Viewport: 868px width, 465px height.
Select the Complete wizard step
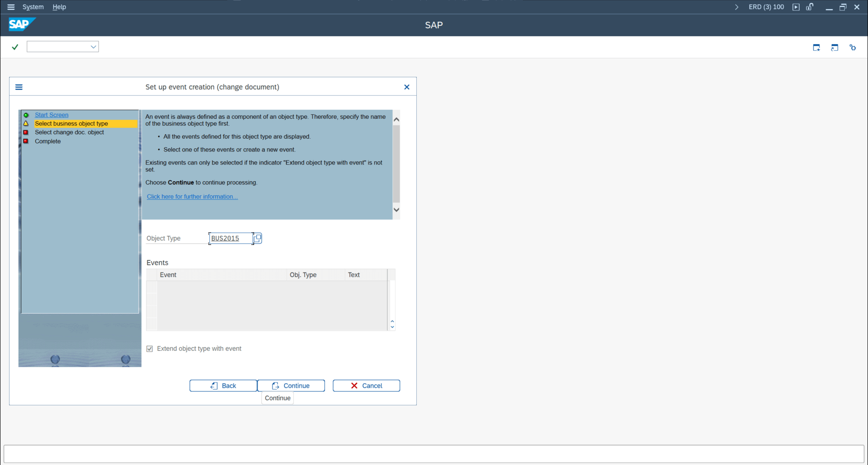tap(47, 141)
